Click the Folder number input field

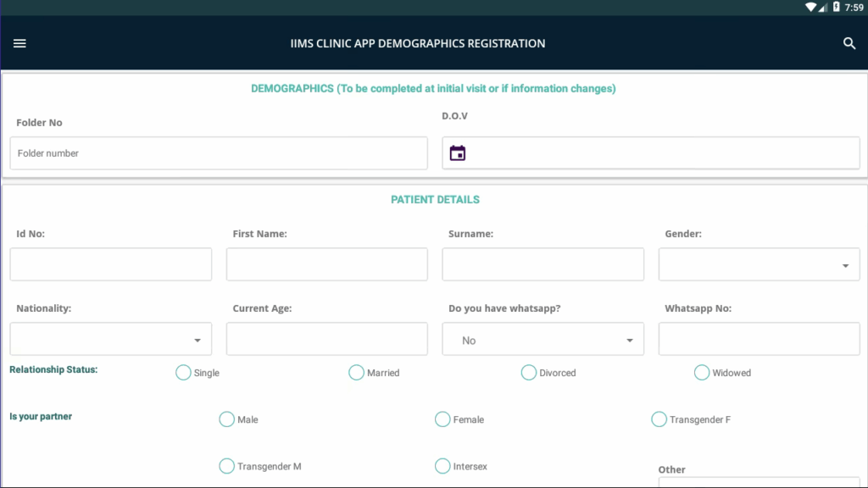[x=219, y=153]
